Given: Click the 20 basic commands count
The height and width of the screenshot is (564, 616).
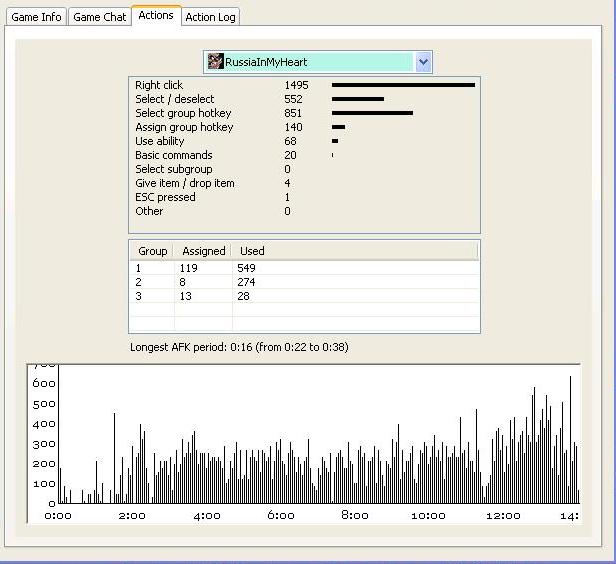Looking at the screenshot, I should [290, 155].
